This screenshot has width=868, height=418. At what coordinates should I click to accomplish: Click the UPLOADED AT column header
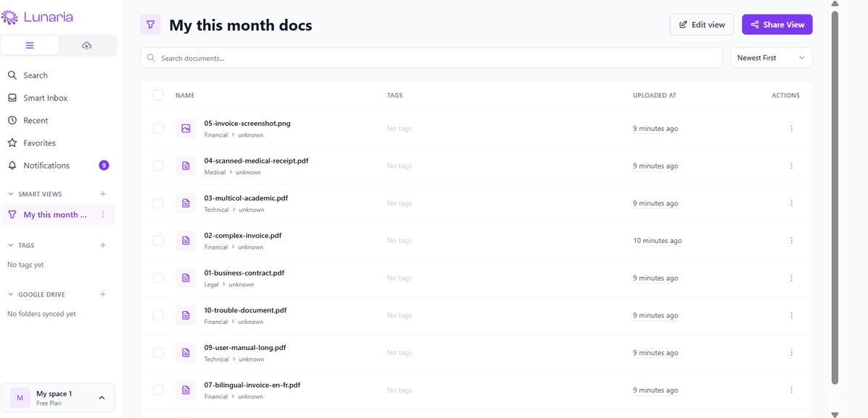655,95
